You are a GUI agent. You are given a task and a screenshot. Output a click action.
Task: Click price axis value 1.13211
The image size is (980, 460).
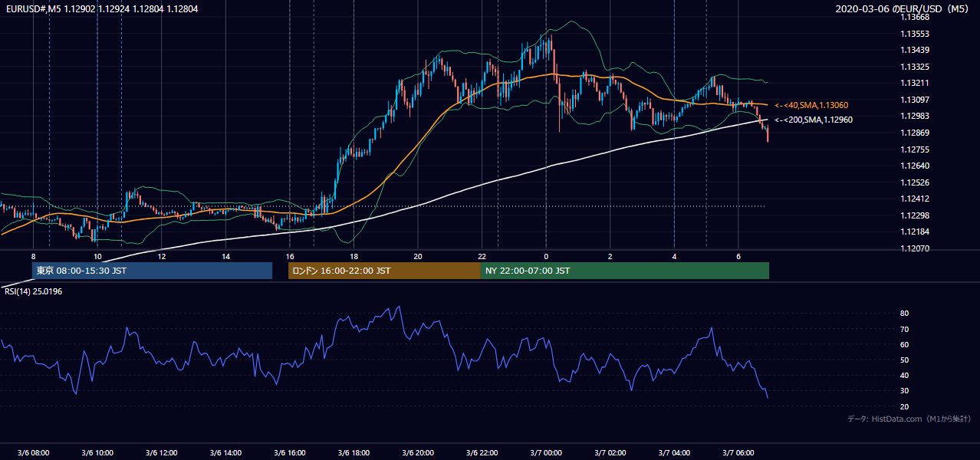(x=915, y=84)
